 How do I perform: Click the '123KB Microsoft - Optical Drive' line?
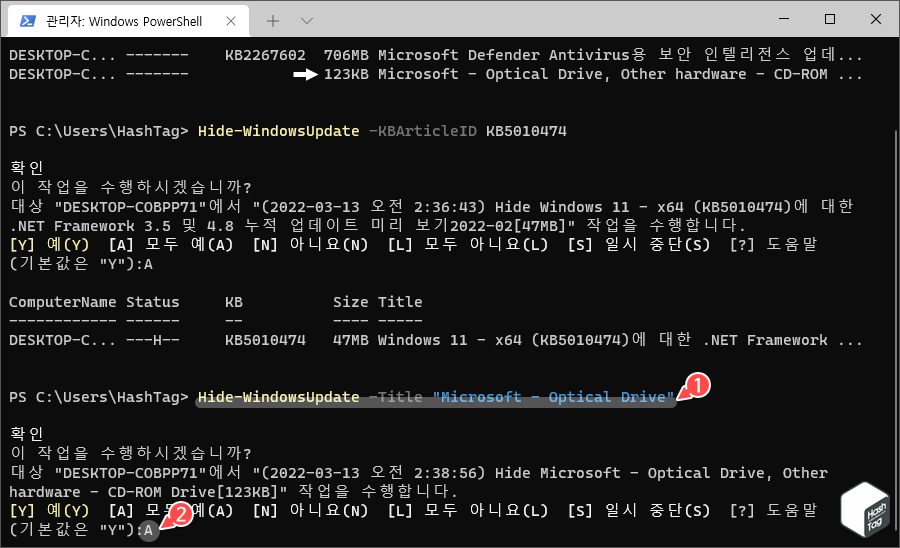tap(593, 74)
